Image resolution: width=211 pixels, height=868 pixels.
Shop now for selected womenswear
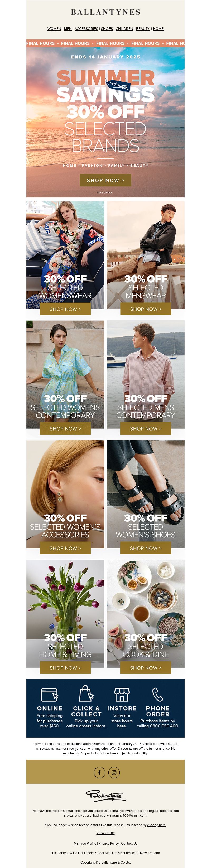65,309
